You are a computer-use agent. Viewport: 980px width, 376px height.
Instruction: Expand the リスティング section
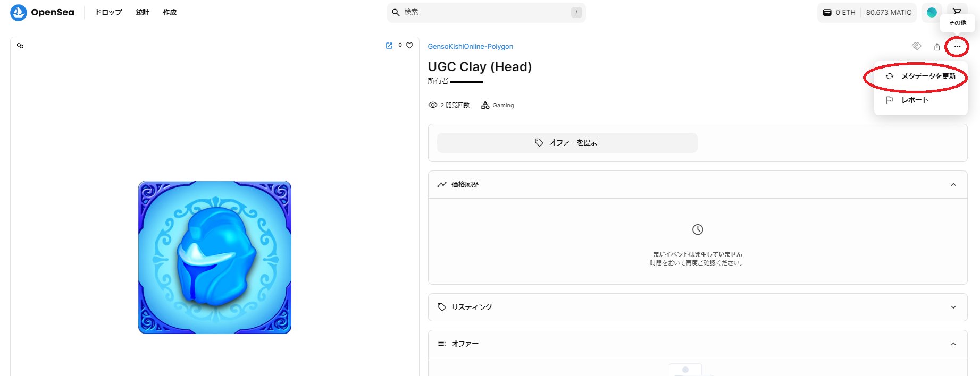pyautogui.click(x=953, y=307)
